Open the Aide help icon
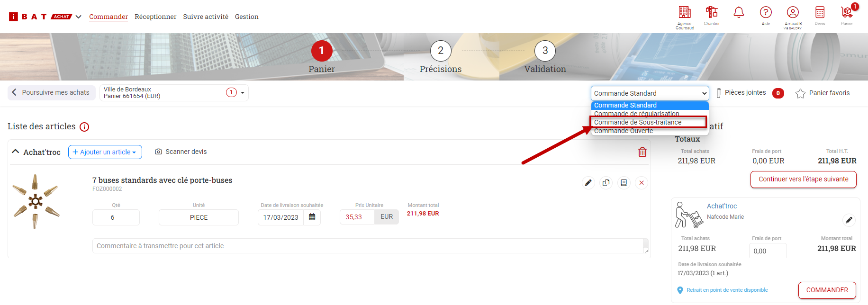The width and height of the screenshot is (868, 305). coord(766,13)
